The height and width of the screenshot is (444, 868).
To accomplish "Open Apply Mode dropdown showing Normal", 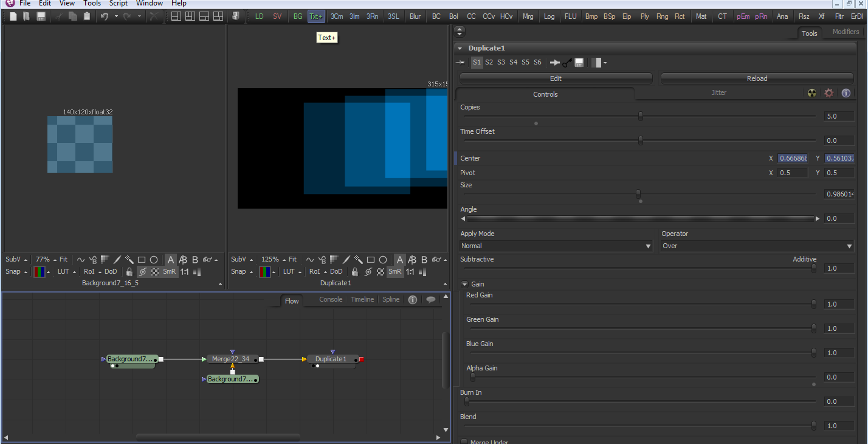I will click(x=557, y=246).
